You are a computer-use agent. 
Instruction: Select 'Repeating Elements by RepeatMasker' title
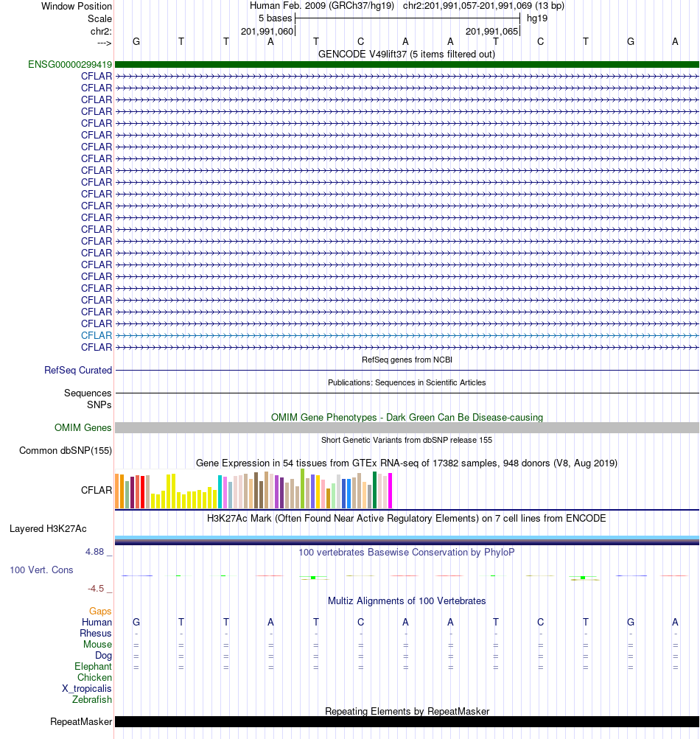407,711
